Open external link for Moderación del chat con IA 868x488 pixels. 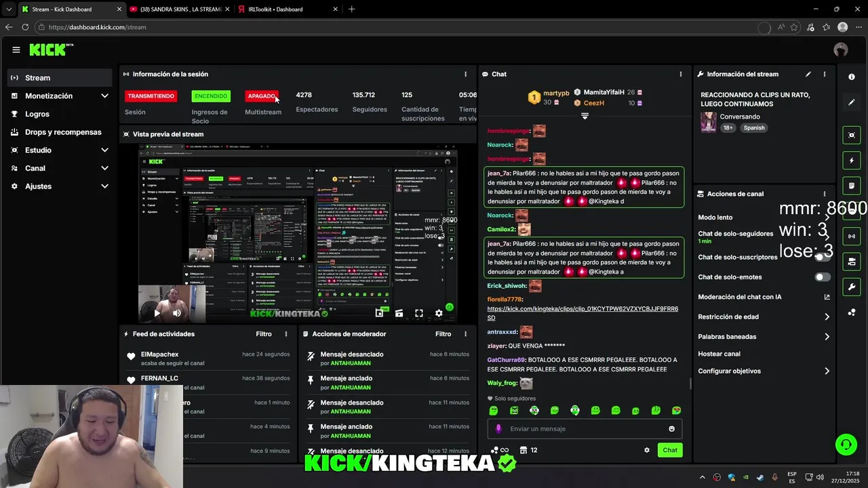point(827,297)
